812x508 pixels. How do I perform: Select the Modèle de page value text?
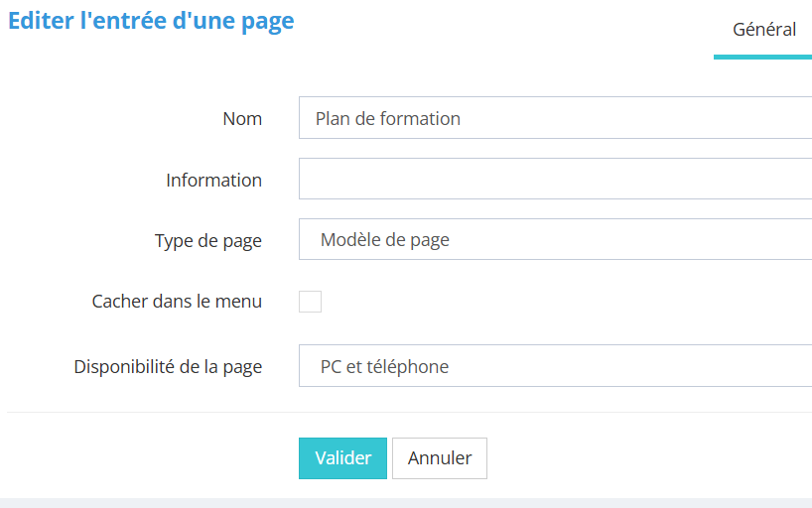(384, 239)
